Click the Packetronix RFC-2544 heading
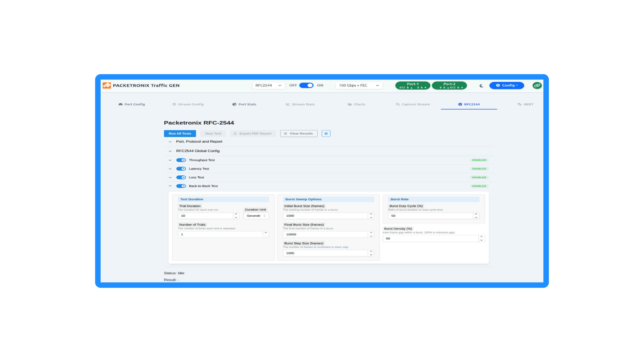 pos(199,123)
